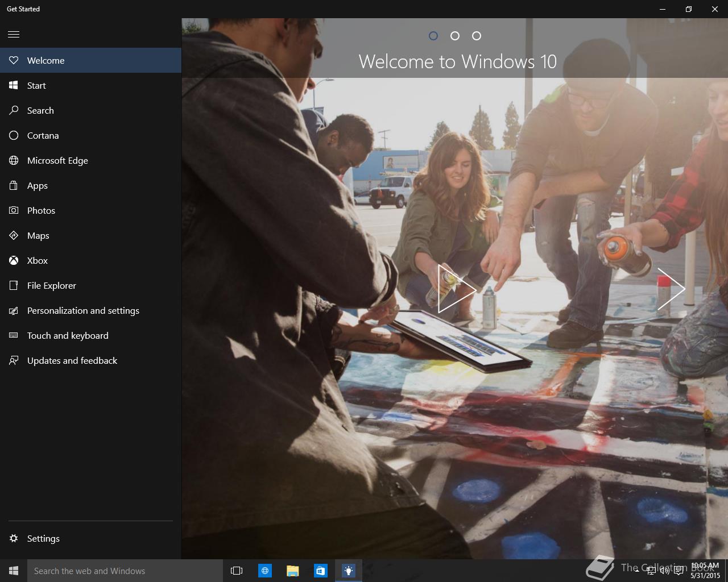Go to the Maps topic

click(x=90, y=235)
